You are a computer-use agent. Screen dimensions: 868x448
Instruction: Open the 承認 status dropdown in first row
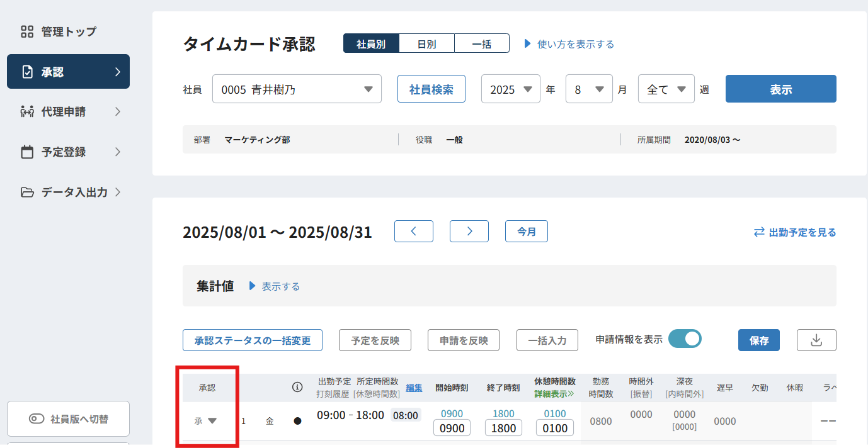[206, 421]
